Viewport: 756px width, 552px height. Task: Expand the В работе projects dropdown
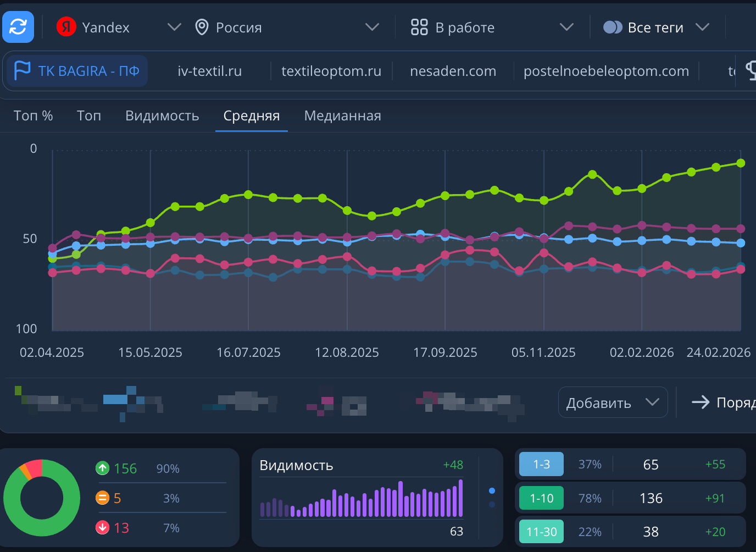pos(566,27)
